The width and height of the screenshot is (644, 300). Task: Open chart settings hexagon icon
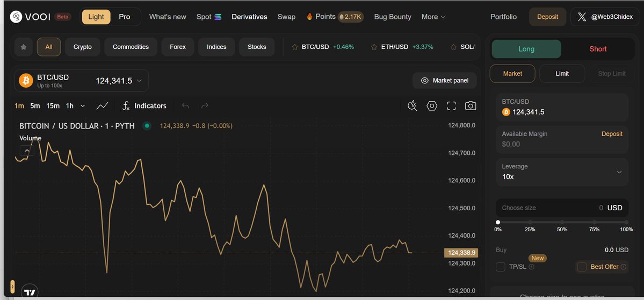tap(432, 106)
